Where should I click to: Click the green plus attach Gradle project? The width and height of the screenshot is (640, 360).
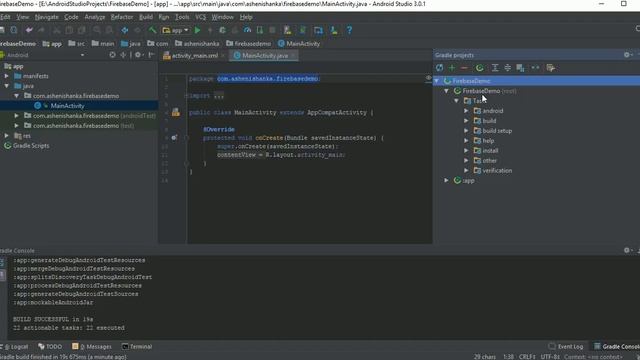click(x=452, y=68)
